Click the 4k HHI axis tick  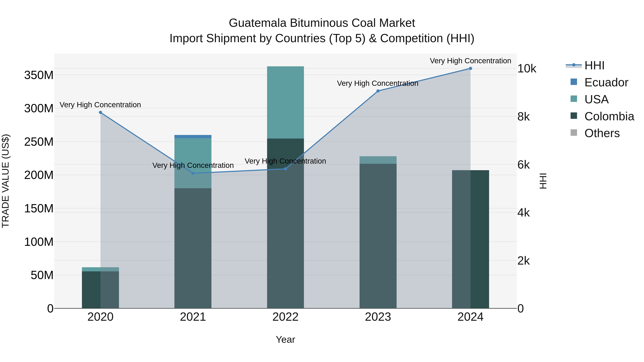[523, 213]
